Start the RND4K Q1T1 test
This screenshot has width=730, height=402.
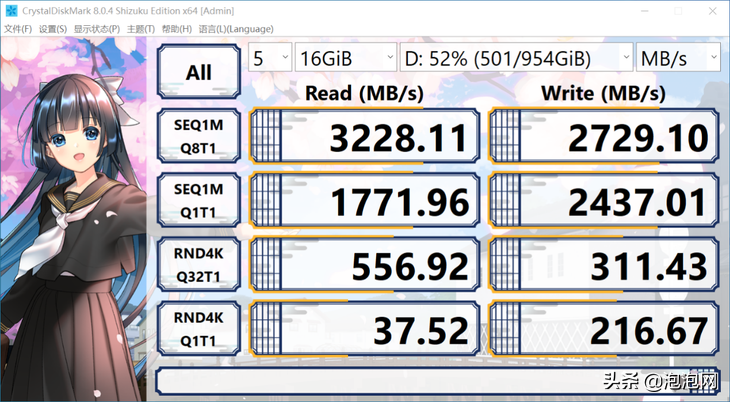[199, 329]
